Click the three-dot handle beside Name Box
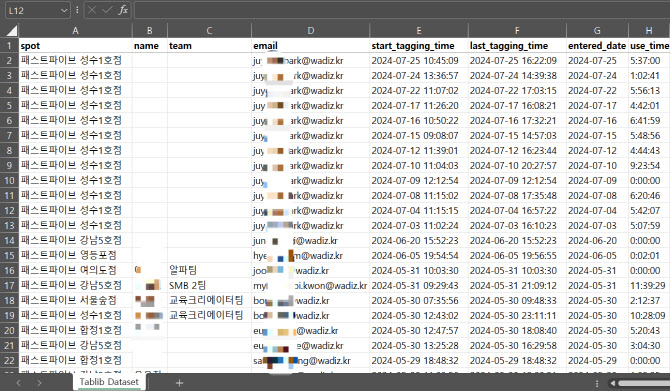 pos(77,10)
